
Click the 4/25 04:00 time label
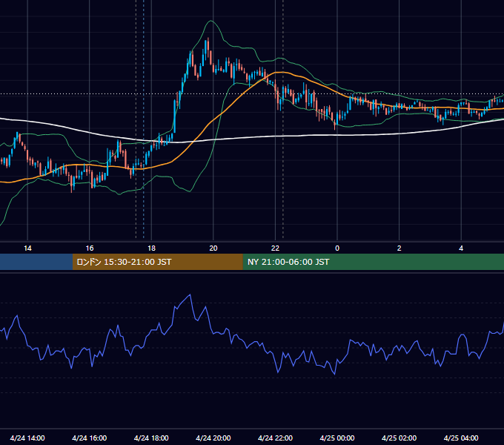[461, 438]
